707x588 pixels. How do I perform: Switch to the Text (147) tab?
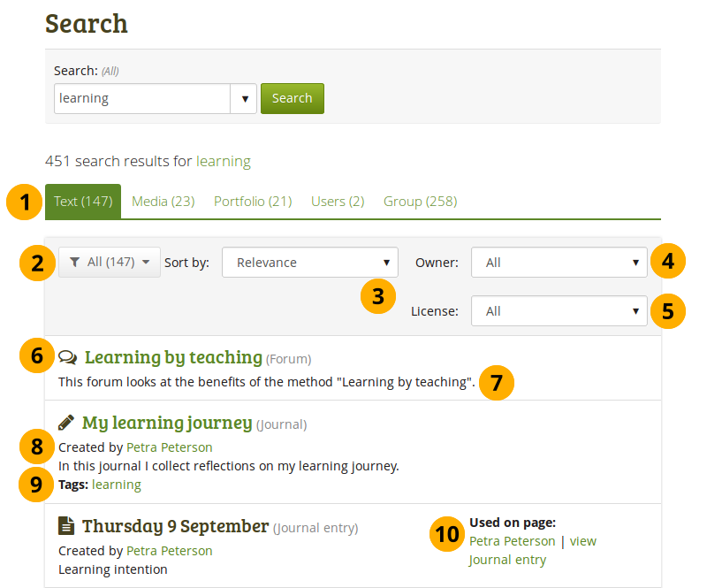pos(83,202)
